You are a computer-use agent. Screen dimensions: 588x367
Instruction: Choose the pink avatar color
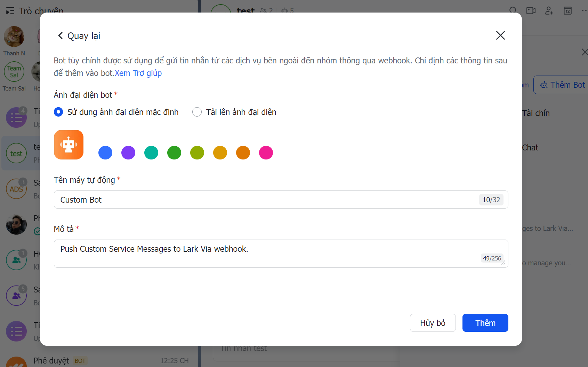266,153
